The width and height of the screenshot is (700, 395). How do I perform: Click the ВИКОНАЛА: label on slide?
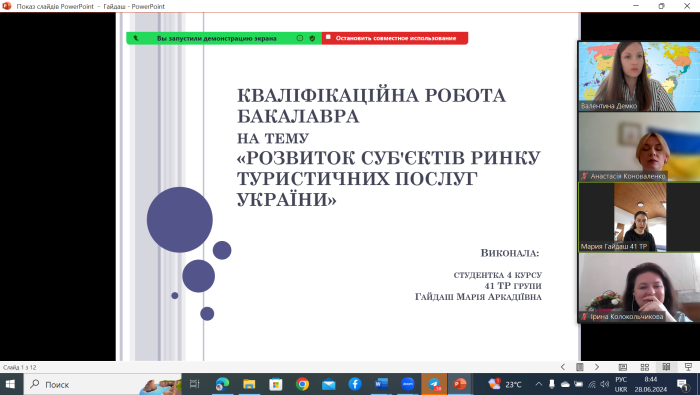[x=510, y=253]
